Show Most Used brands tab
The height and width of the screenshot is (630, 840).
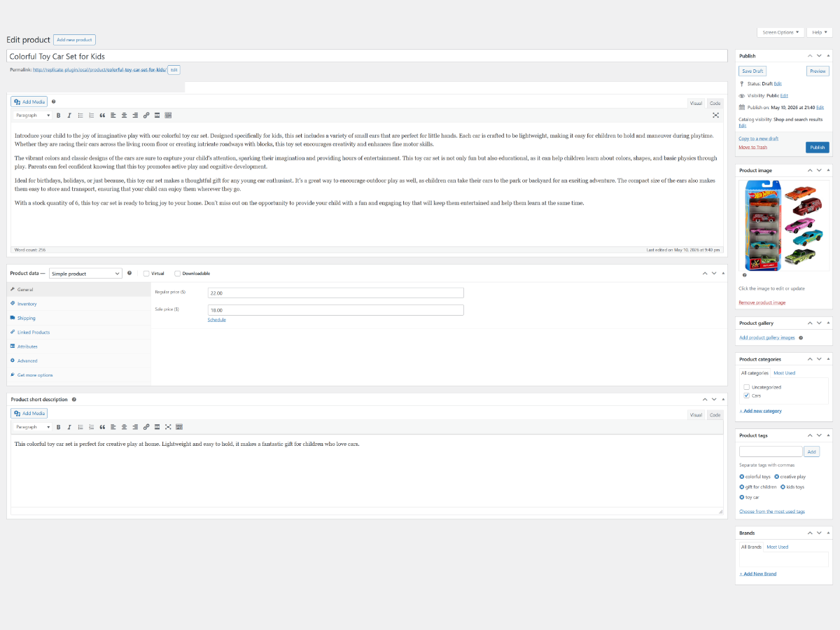[777, 547]
